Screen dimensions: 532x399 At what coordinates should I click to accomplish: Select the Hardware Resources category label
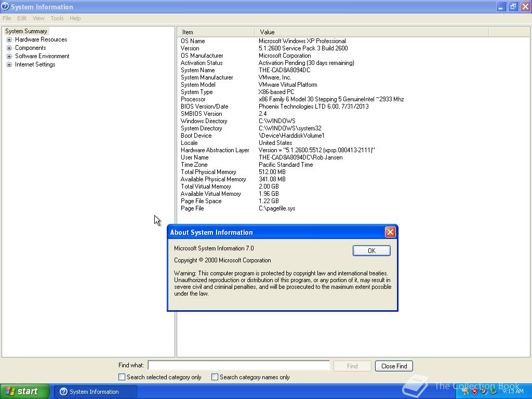(41, 39)
